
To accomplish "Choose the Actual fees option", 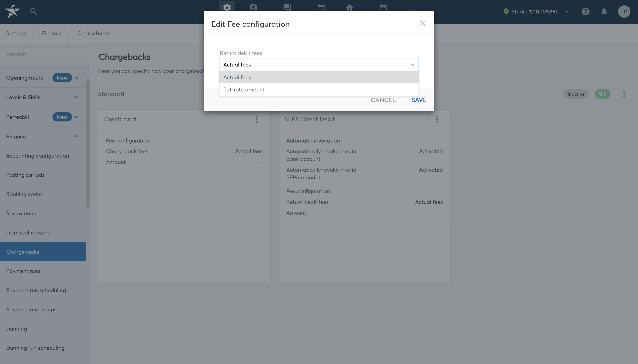I will pyautogui.click(x=319, y=77).
